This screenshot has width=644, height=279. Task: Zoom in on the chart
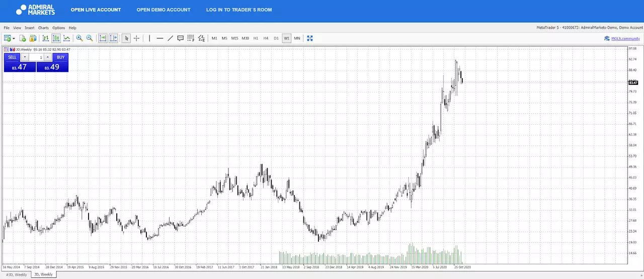[x=79, y=38]
